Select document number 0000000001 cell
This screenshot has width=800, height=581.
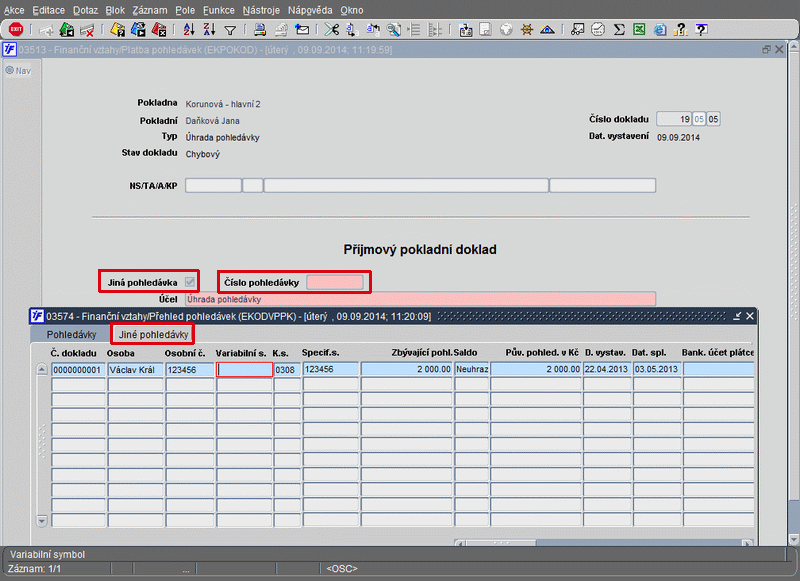(x=78, y=369)
